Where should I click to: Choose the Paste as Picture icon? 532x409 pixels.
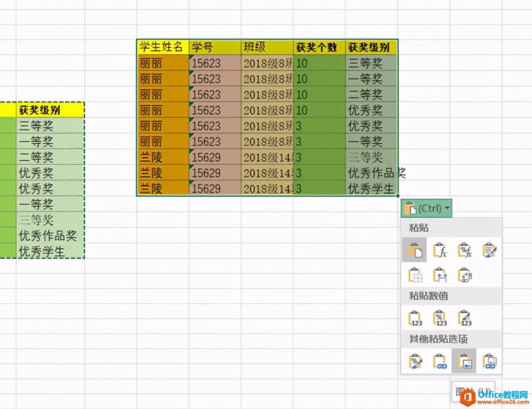pyautogui.click(x=464, y=361)
